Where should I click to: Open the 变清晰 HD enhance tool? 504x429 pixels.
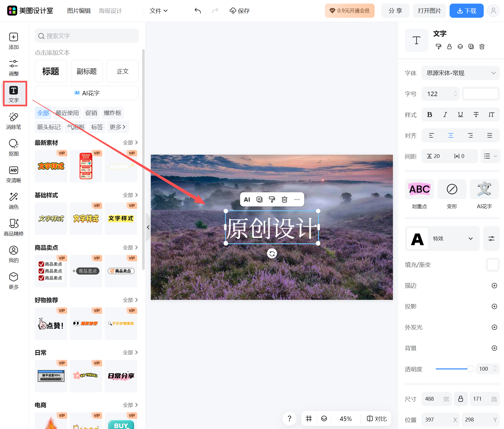pos(14,174)
